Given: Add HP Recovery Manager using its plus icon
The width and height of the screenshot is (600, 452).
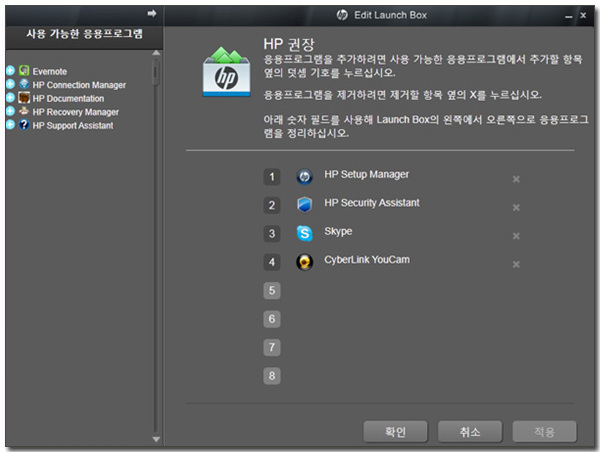Looking at the screenshot, I should click(x=10, y=111).
